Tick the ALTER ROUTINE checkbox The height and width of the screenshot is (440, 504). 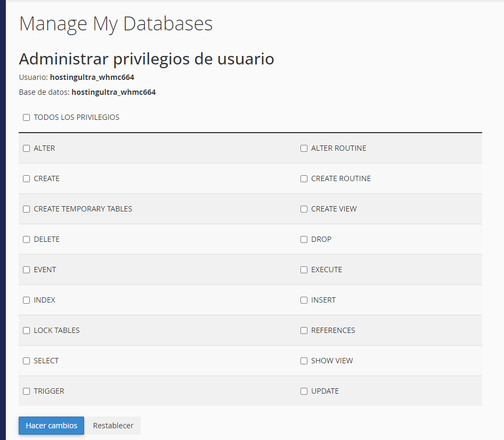(304, 148)
